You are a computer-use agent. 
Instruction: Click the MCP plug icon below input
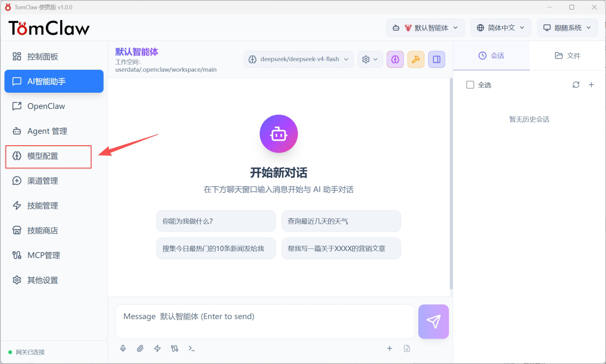point(174,348)
